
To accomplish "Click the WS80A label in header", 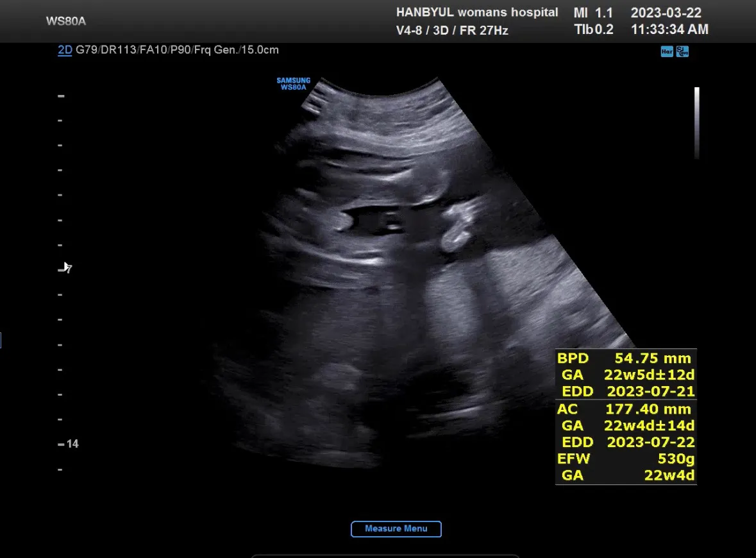I will point(66,21).
